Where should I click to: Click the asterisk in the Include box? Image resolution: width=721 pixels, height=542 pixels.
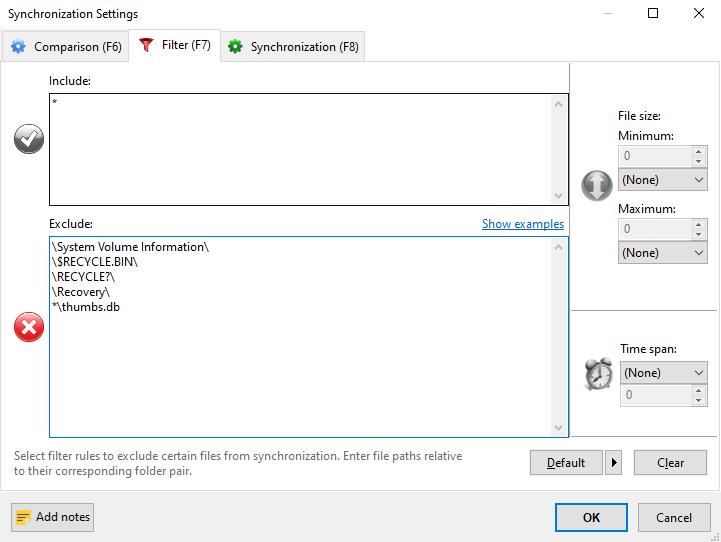tap(54, 102)
